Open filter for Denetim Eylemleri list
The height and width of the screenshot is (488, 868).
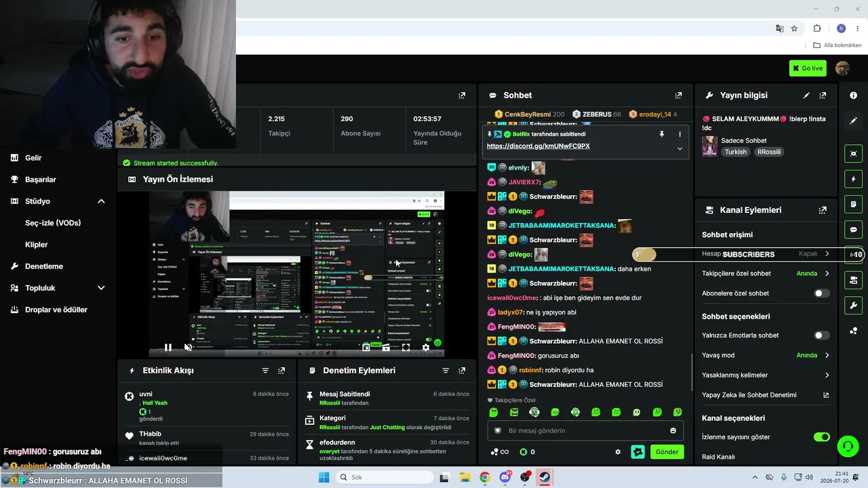coord(446,371)
